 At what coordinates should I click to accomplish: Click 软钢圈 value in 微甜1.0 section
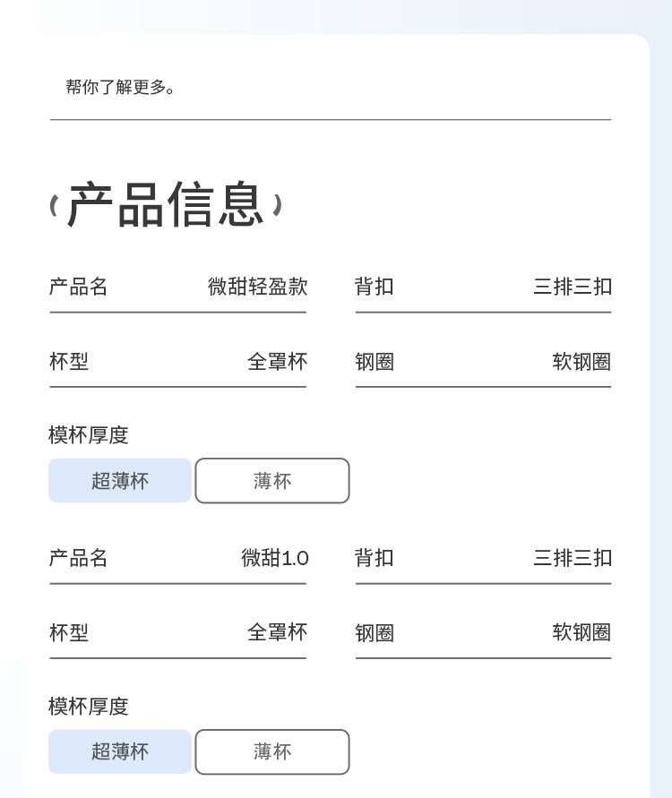(x=582, y=632)
